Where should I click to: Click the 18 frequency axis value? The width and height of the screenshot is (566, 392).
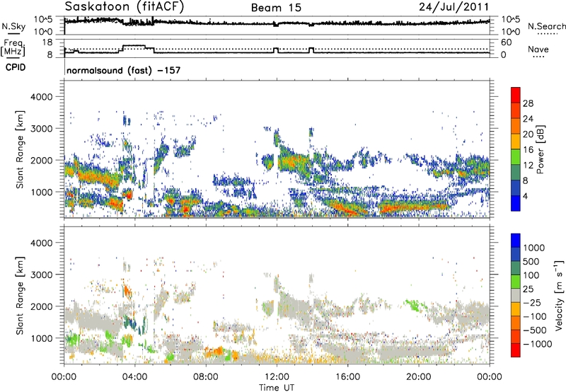pyautogui.click(x=47, y=42)
